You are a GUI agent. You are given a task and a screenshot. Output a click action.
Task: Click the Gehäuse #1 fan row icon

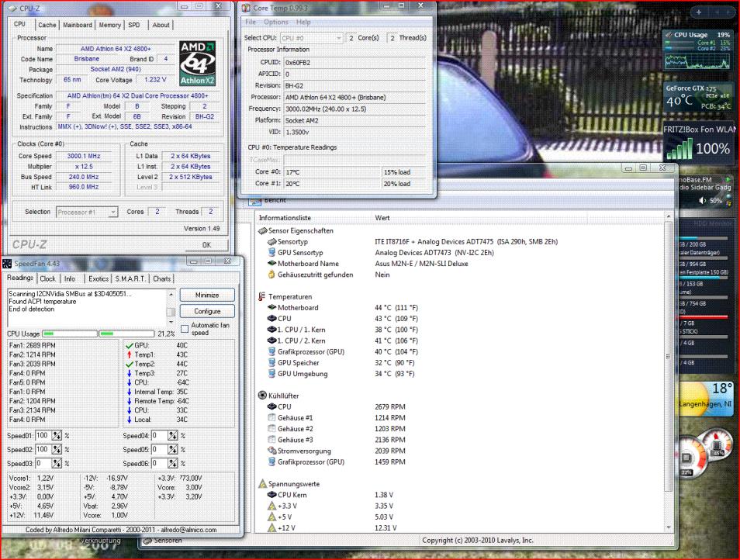[x=271, y=417]
